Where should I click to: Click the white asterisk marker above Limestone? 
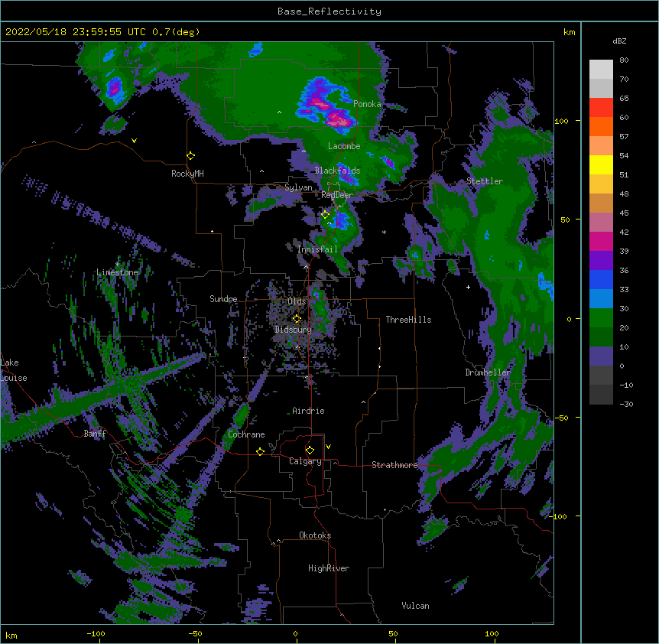coord(117,265)
